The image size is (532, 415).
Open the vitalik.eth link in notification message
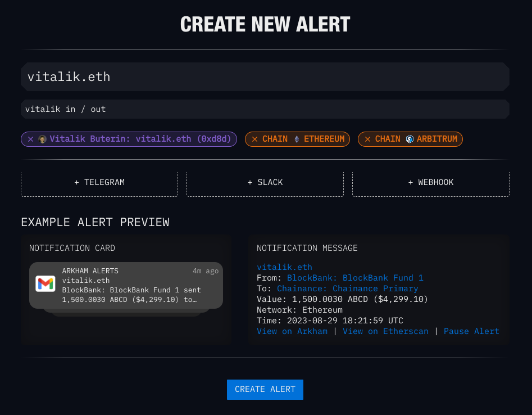click(x=284, y=267)
